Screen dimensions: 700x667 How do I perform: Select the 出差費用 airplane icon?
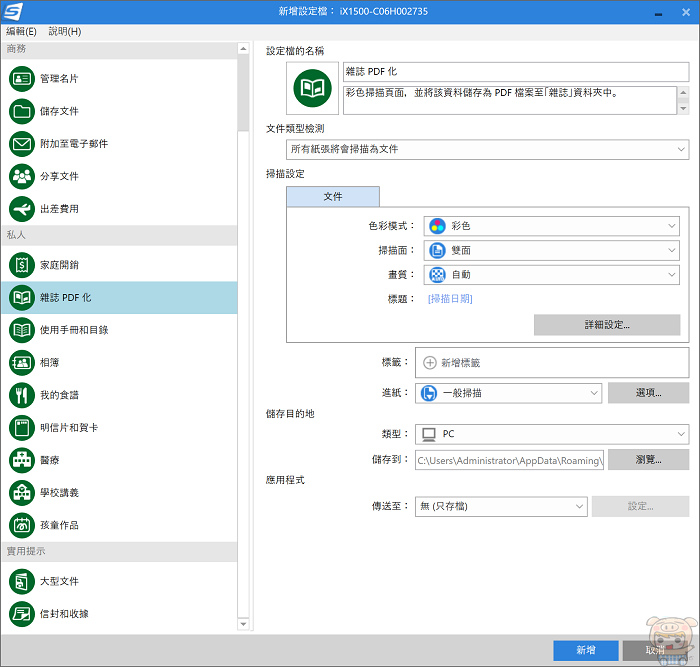[x=22, y=209]
